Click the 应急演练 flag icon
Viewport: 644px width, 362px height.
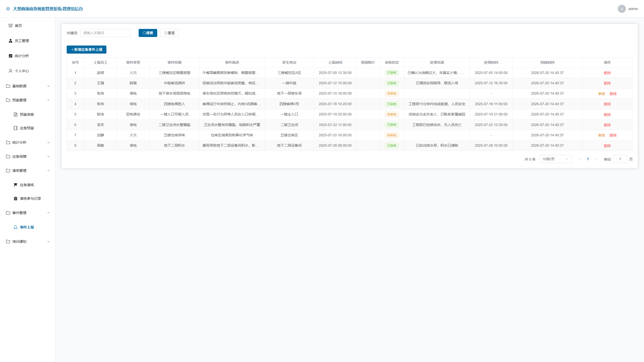coord(16,185)
